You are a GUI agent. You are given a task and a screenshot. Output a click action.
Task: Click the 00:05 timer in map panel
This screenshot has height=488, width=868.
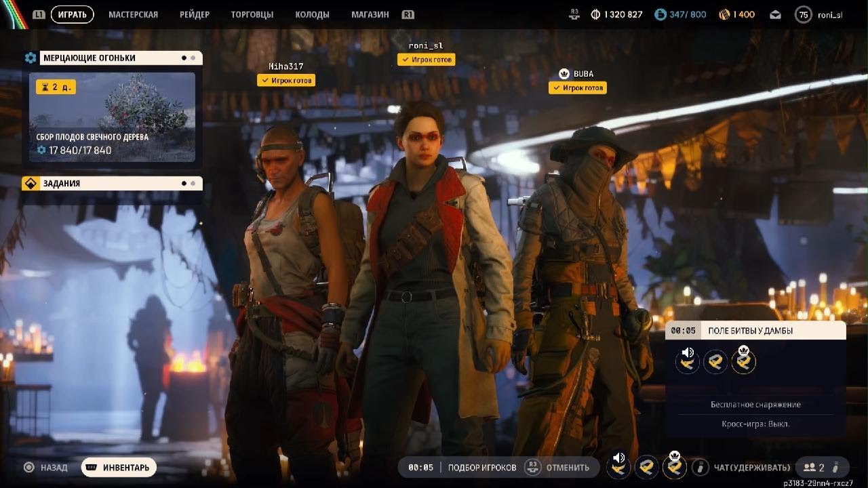[683, 331]
